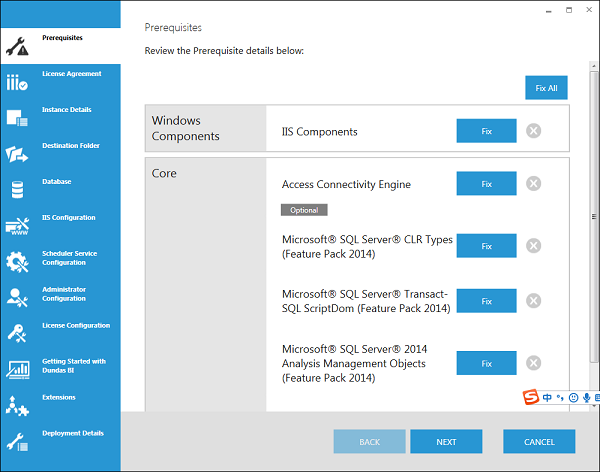The height and width of the screenshot is (472, 600).
Task: Open the emoji smiley in IME bar
Action: [x=573, y=398]
